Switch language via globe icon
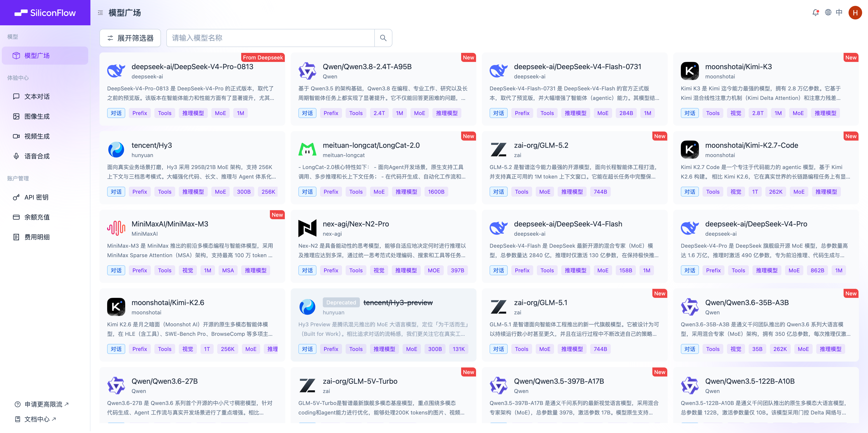The height and width of the screenshot is (433, 868). click(x=828, y=12)
